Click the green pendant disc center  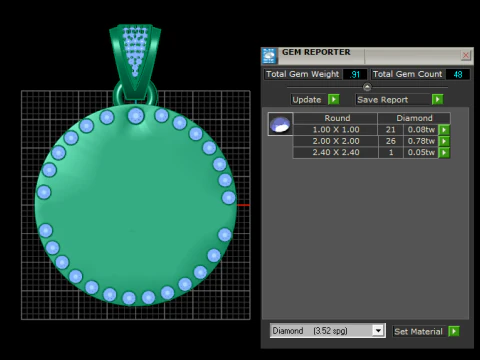click(x=136, y=204)
